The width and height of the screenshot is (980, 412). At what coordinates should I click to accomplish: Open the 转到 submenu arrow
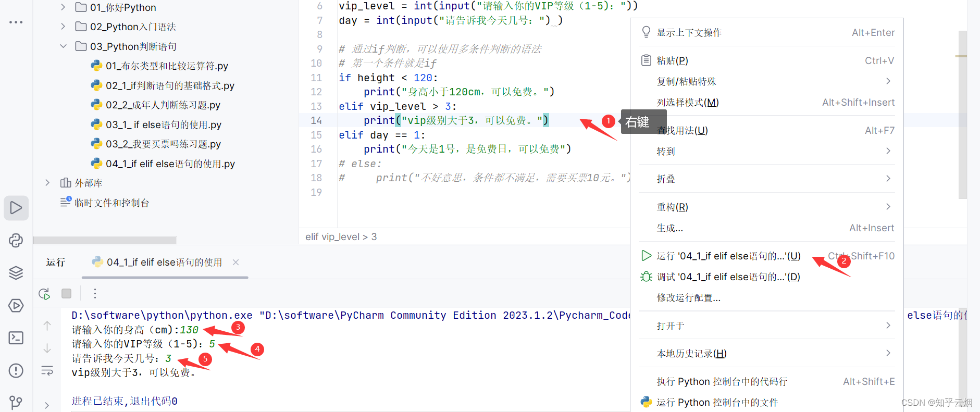pyautogui.click(x=888, y=151)
